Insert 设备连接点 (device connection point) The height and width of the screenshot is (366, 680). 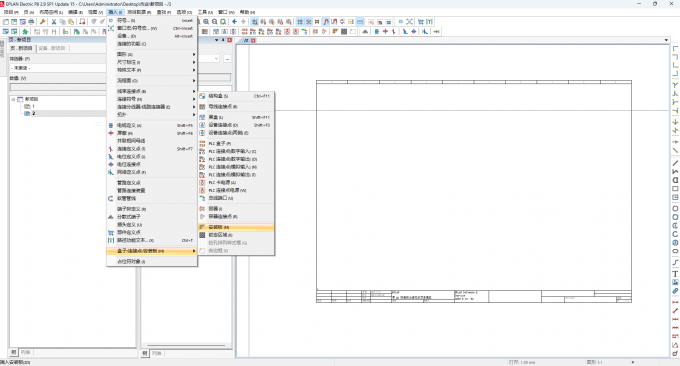pos(236,125)
